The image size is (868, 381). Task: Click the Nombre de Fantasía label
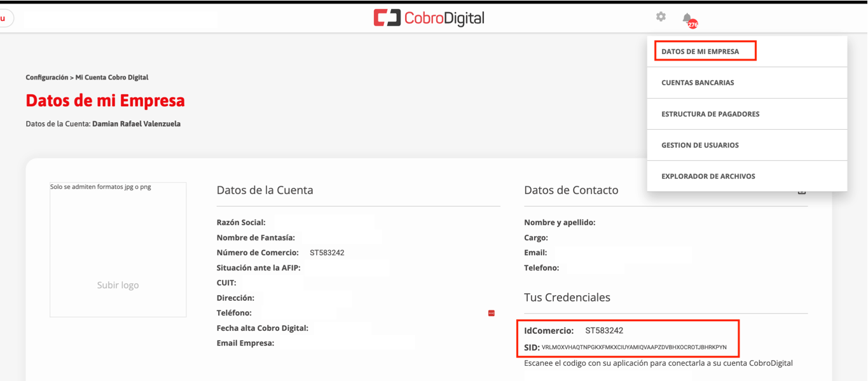point(256,237)
